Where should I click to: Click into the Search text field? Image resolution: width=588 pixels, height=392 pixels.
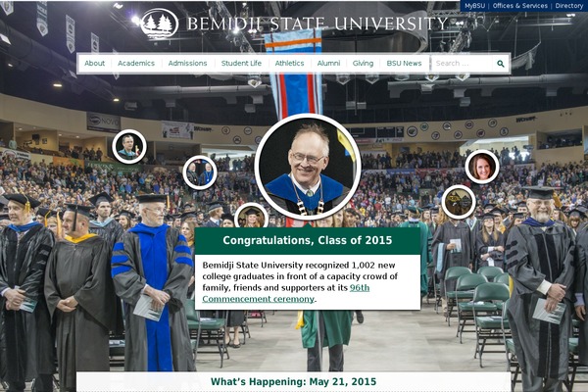pos(463,64)
